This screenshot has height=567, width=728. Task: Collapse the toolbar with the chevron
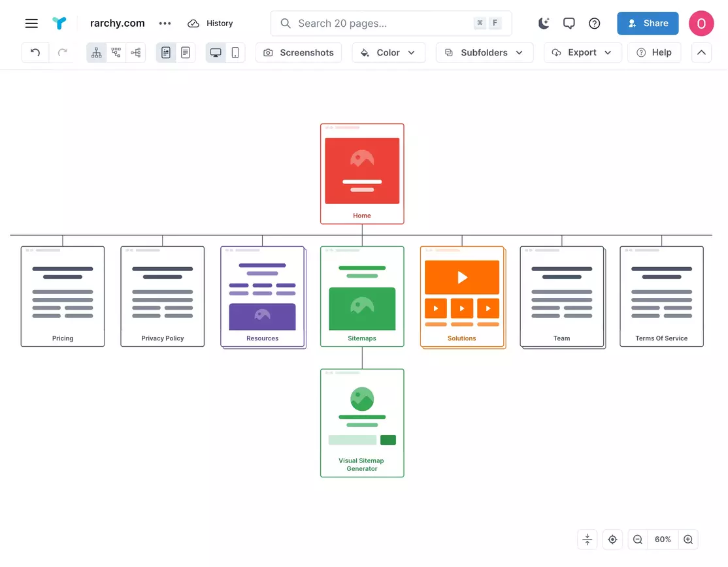click(701, 52)
